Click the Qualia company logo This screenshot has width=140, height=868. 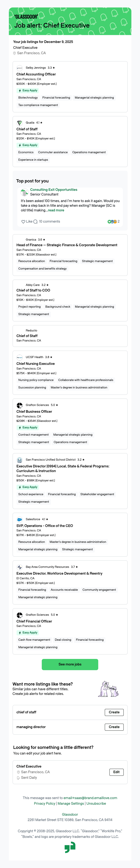[x=19, y=123]
